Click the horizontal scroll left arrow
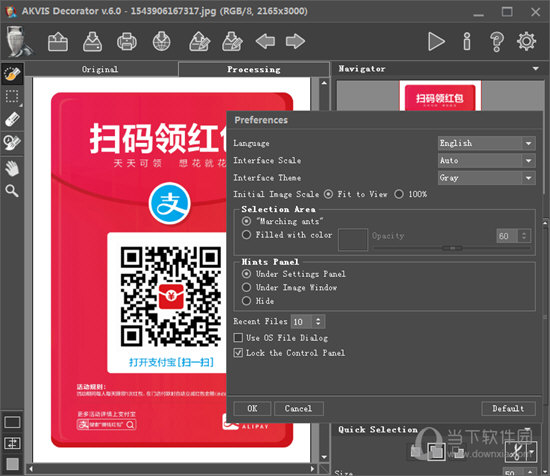This screenshot has width=550, height=476. tap(31, 469)
